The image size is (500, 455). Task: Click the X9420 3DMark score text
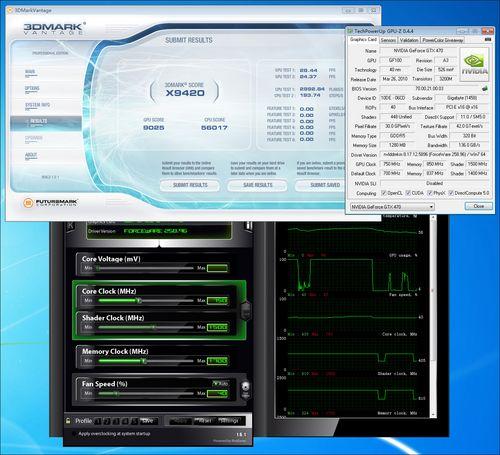[x=185, y=93]
